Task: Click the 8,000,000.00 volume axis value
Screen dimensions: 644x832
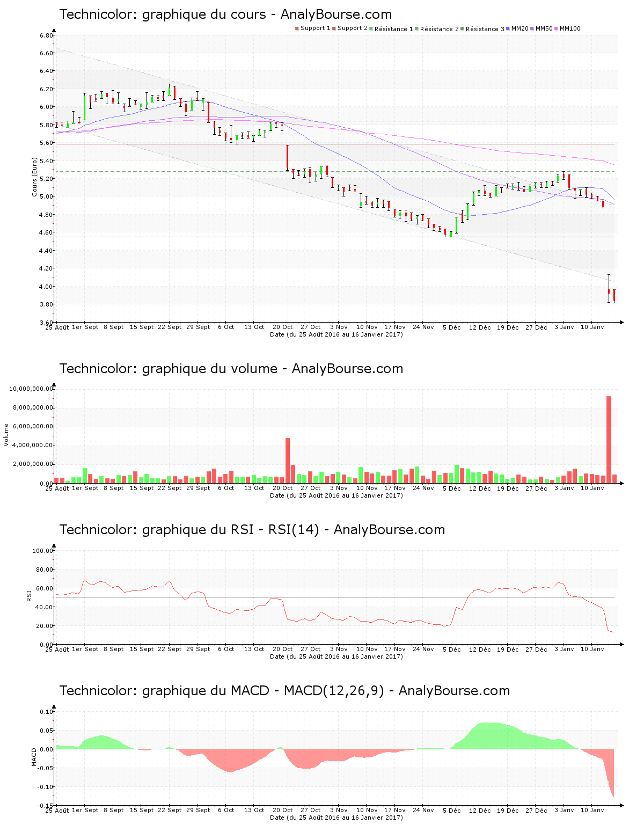Action: tap(33, 407)
